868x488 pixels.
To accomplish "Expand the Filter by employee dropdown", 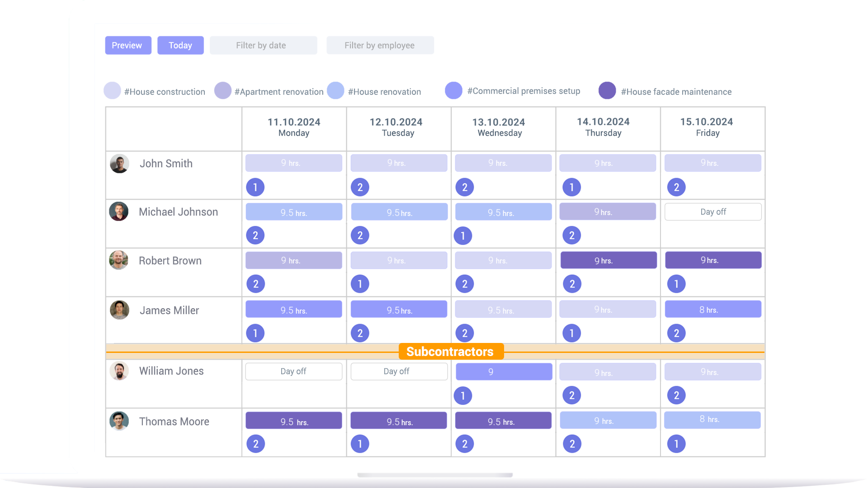I will pos(380,45).
